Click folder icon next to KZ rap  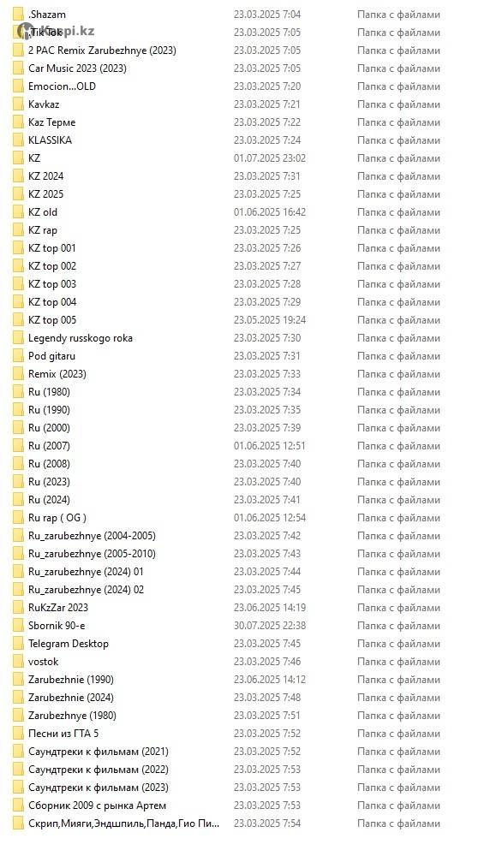[x=18, y=230]
